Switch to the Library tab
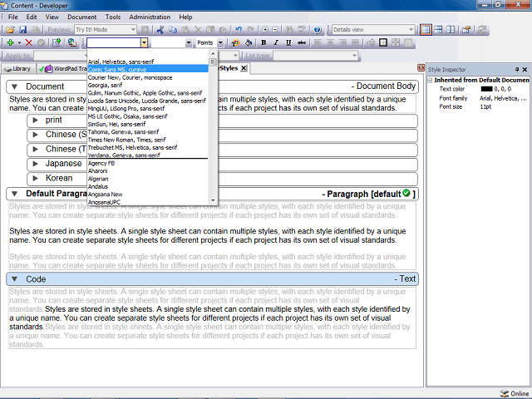Viewport: 532px width, 399px height. (x=18, y=69)
